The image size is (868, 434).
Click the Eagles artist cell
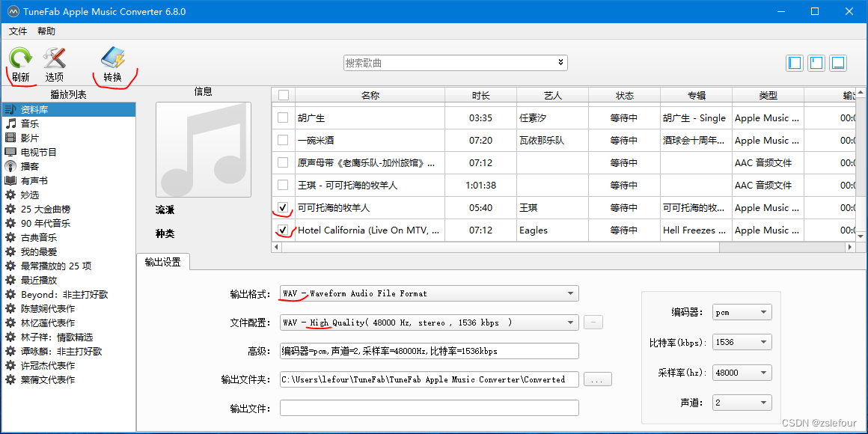pos(552,230)
